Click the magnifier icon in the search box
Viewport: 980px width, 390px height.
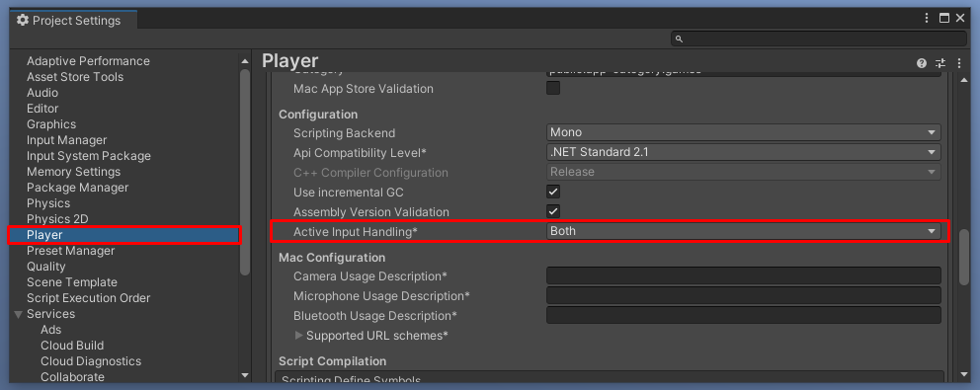(680, 39)
